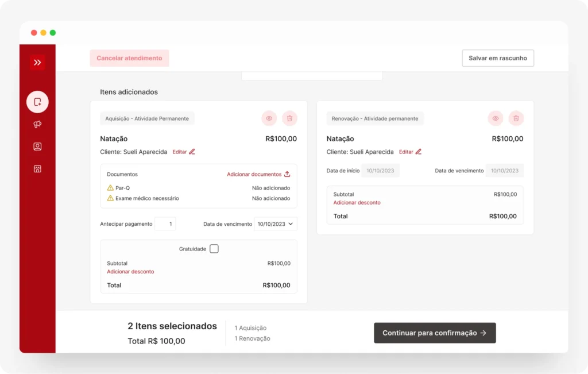Image resolution: width=588 pixels, height=374 pixels.
Task: Click Adicionar desconto in Renovação card
Action: (357, 203)
